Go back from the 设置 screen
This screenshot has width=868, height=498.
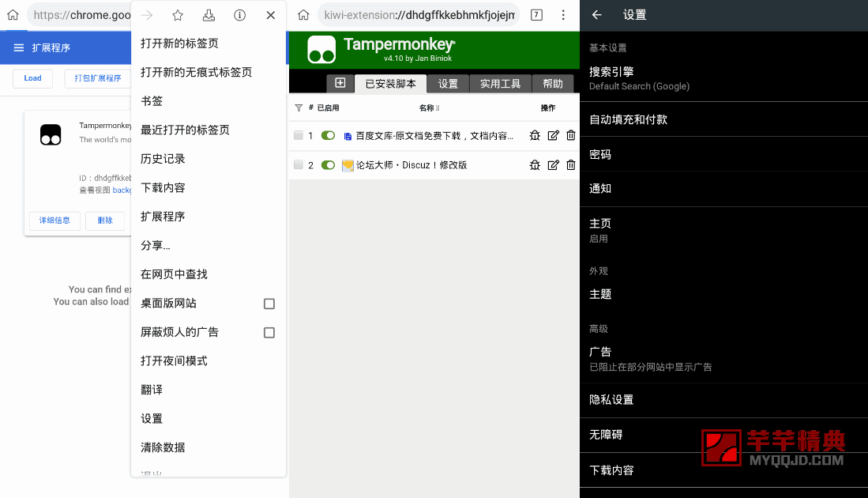pos(597,15)
